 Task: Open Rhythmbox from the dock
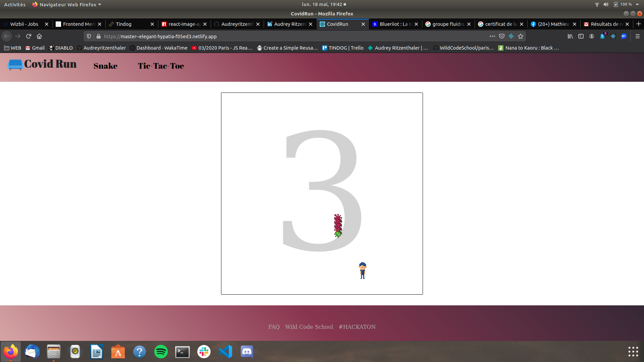75,352
